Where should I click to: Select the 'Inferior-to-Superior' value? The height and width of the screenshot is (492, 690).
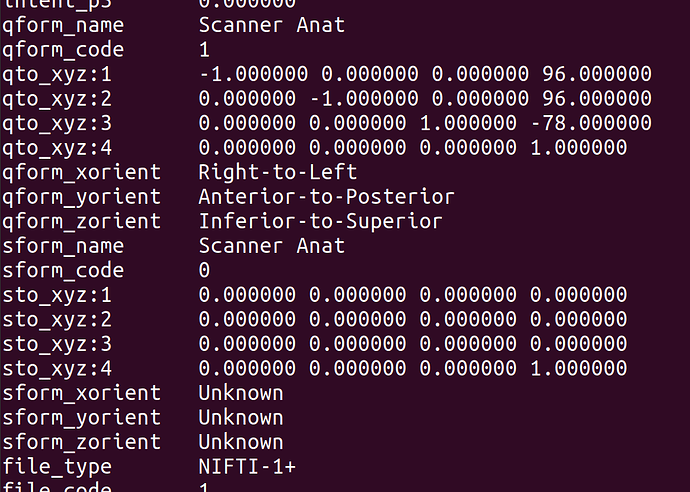click(320, 221)
